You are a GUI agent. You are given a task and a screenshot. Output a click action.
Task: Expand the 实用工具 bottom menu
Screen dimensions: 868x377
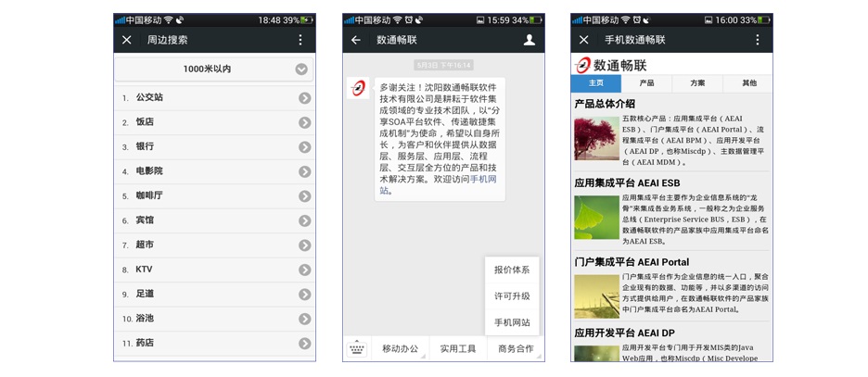(458, 349)
